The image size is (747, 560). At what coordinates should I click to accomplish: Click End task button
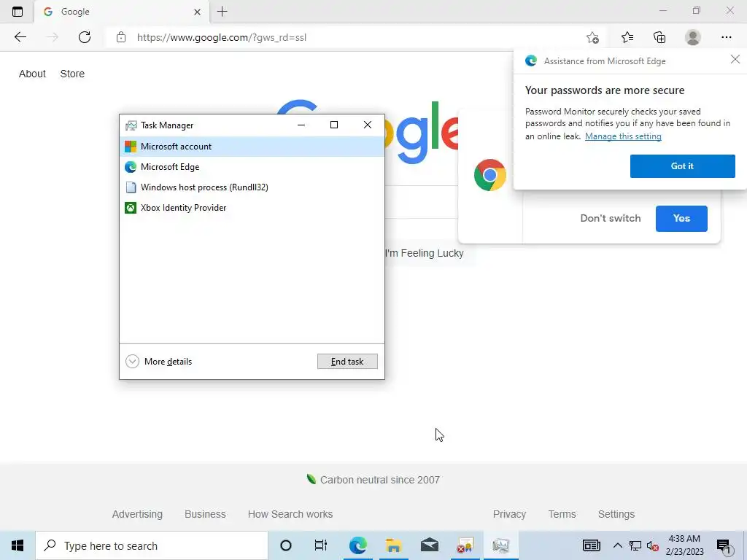[x=347, y=362]
